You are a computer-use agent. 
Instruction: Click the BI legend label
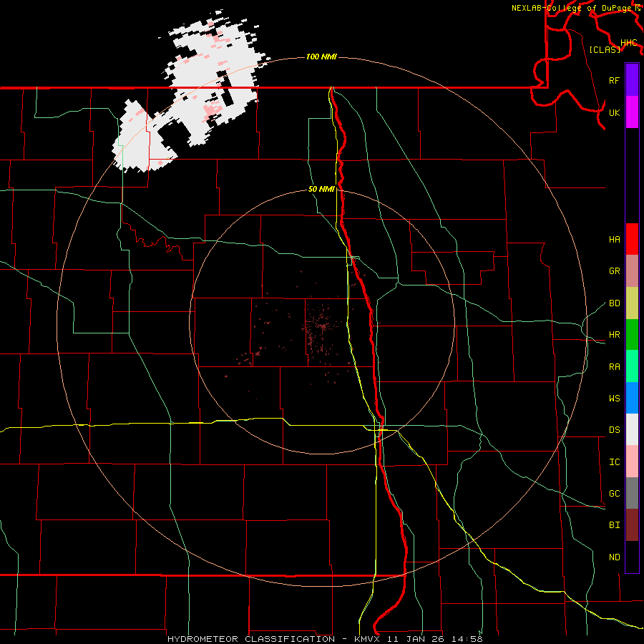tap(614, 525)
